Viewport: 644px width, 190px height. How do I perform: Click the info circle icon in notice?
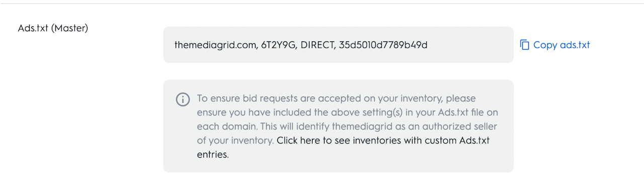tap(183, 99)
